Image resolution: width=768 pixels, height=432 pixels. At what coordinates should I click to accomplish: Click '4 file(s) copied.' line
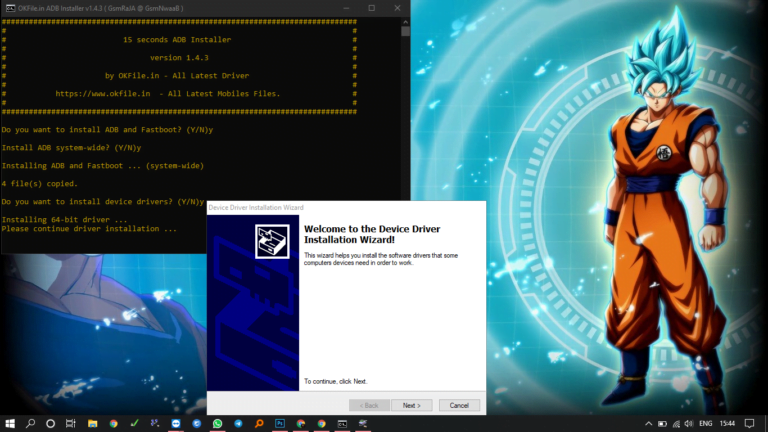point(40,184)
